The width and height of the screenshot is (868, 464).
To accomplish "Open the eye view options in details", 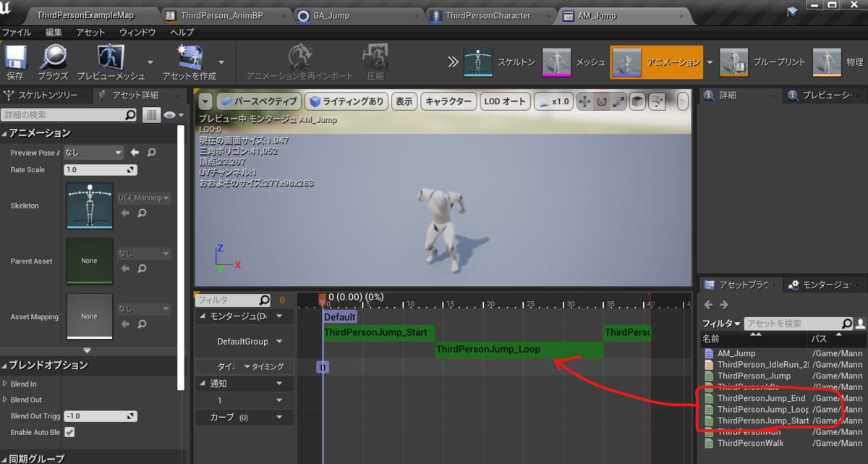I will pos(172,115).
